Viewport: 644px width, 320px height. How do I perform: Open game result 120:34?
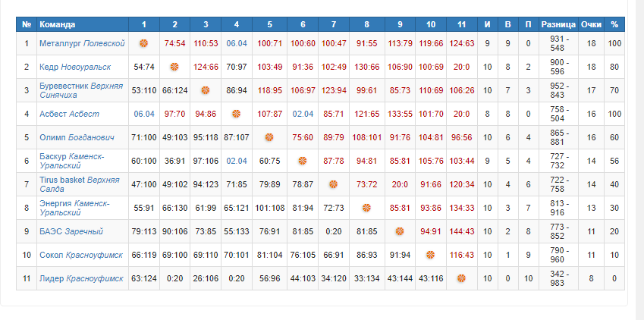[462, 184]
